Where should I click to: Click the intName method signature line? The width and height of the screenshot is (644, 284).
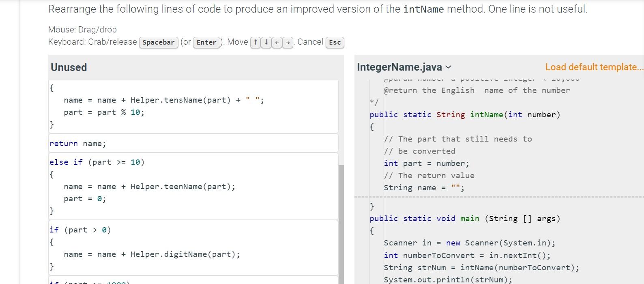(464, 115)
